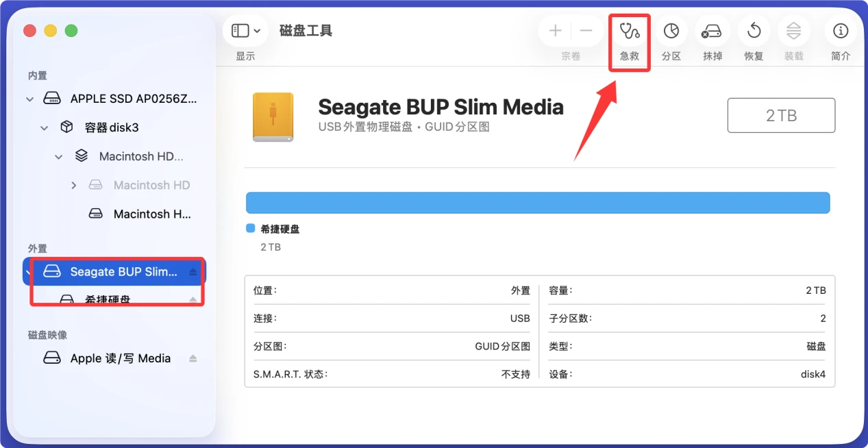Click the 位置 row value 外置
868x448 pixels.
point(521,290)
